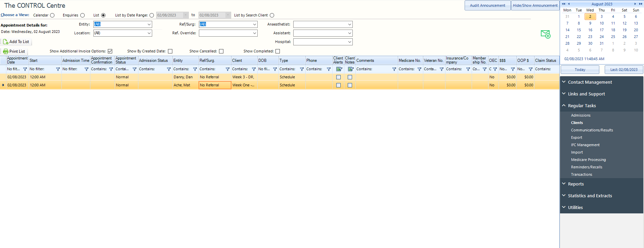
Task: Click Print List button label
Action: [17, 51]
